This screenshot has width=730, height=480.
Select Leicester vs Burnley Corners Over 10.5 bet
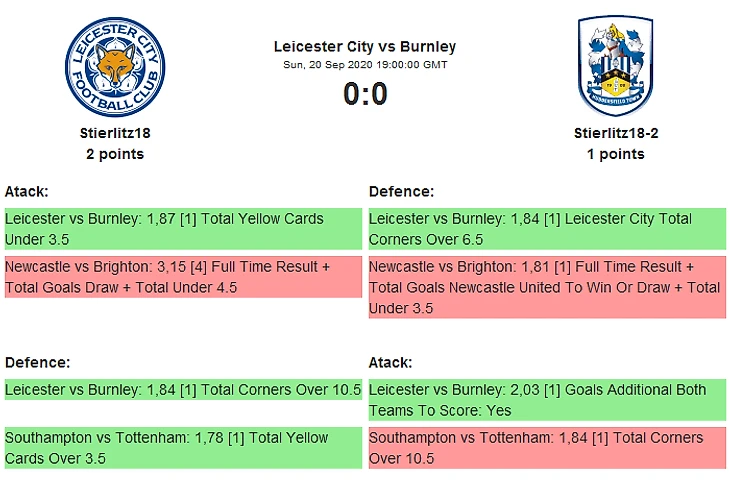coord(182,390)
